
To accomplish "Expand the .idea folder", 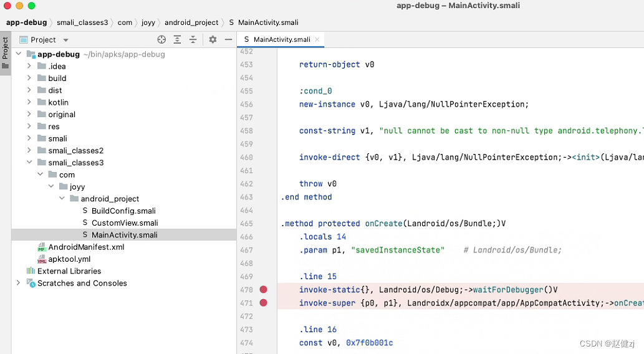I will tap(29, 65).
